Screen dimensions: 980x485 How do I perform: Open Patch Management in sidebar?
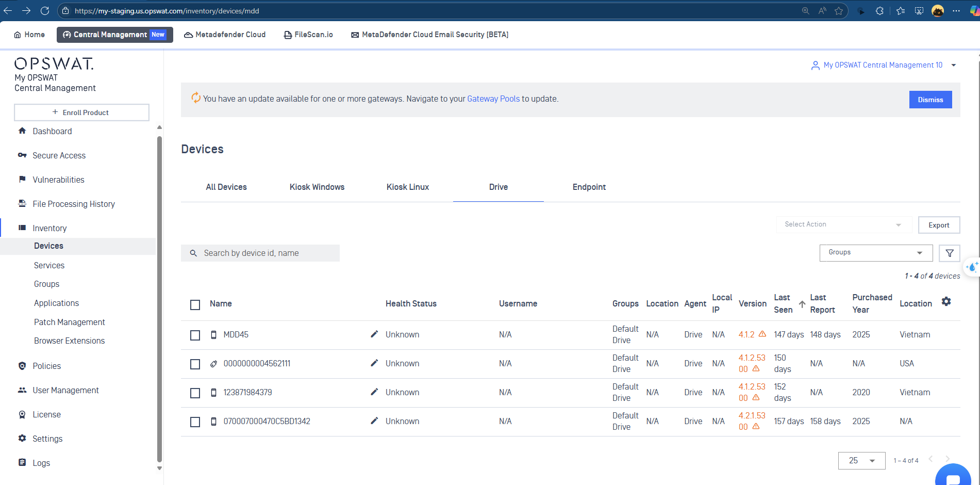[70, 322]
